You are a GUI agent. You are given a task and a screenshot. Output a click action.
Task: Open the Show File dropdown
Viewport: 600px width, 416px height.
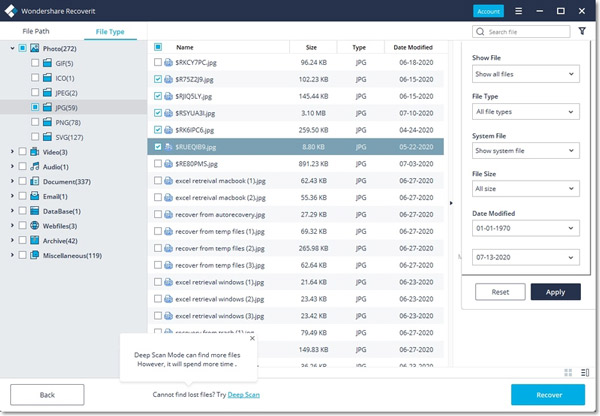(x=525, y=75)
